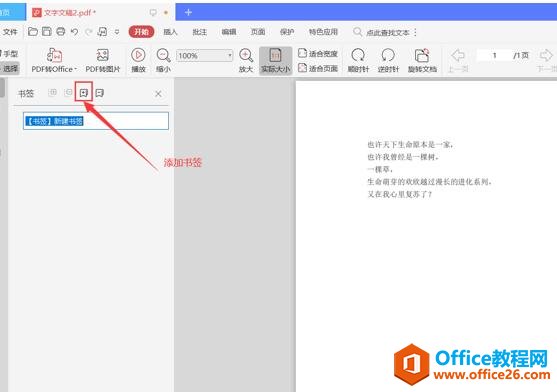This screenshot has width=557, height=392.
Task: Click the undo arrow icon
Action: tap(74, 32)
